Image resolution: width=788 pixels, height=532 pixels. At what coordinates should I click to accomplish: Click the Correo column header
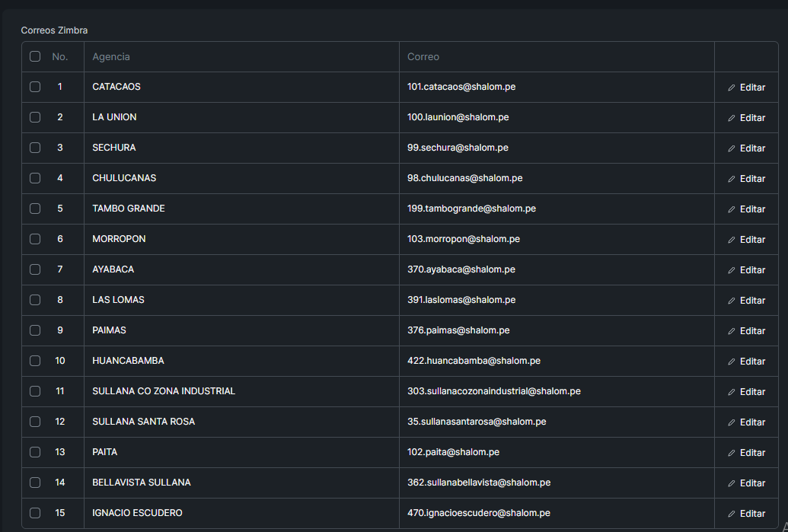[x=423, y=57]
